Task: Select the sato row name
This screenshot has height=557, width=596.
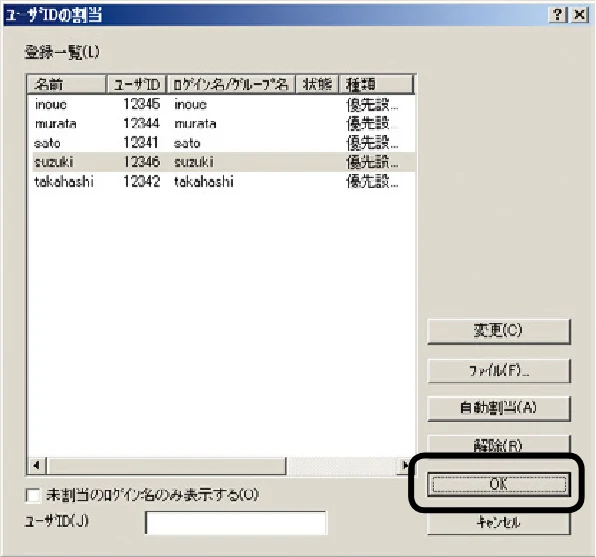Action: [47, 143]
